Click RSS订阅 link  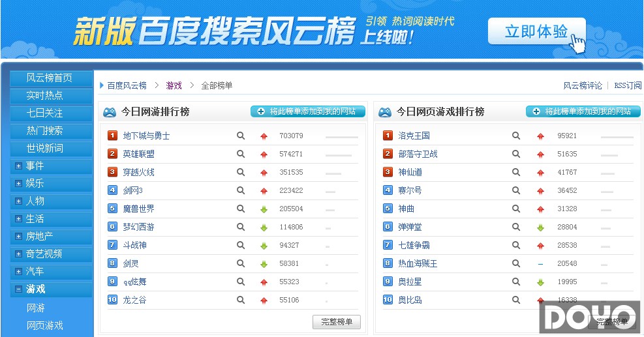tap(628, 85)
